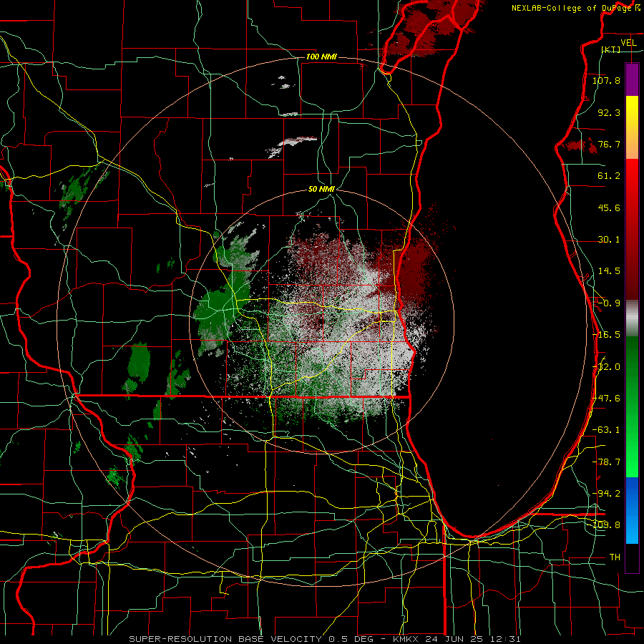
Task: Pick the red segment of velocity color bar
Action: tap(632, 229)
